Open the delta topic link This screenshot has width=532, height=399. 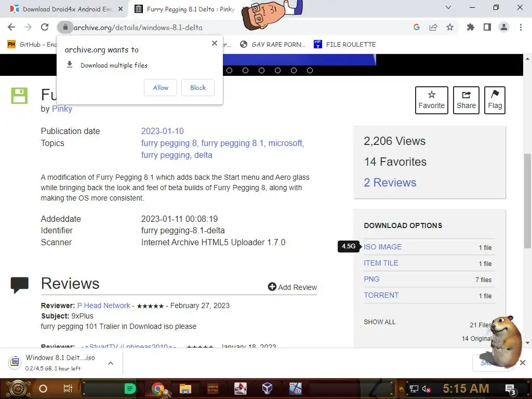[x=203, y=155]
